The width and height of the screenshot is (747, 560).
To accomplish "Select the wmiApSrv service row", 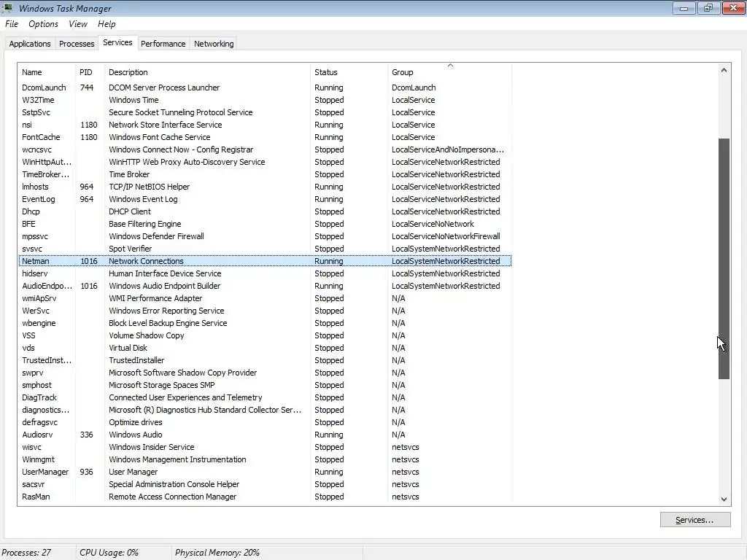I will pyautogui.click(x=265, y=298).
